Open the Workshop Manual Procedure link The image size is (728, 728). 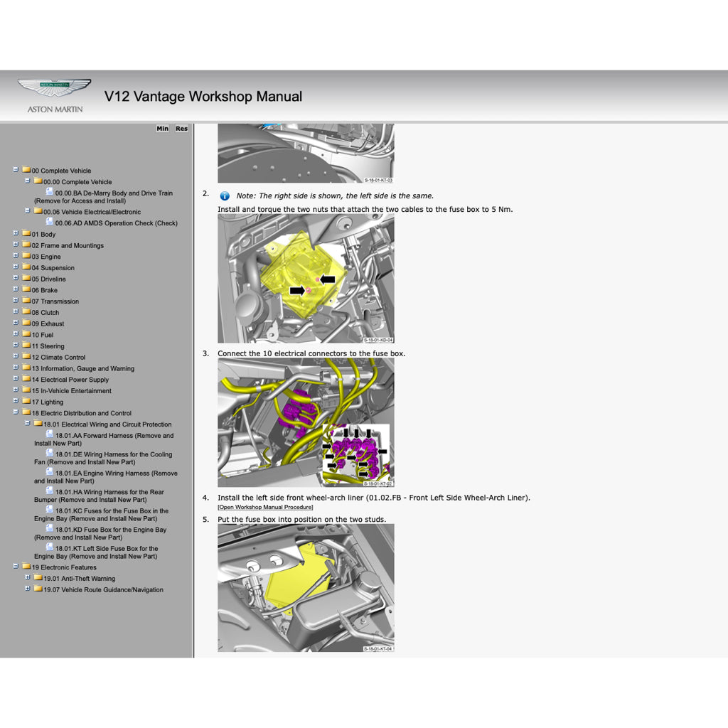point(265,507)
